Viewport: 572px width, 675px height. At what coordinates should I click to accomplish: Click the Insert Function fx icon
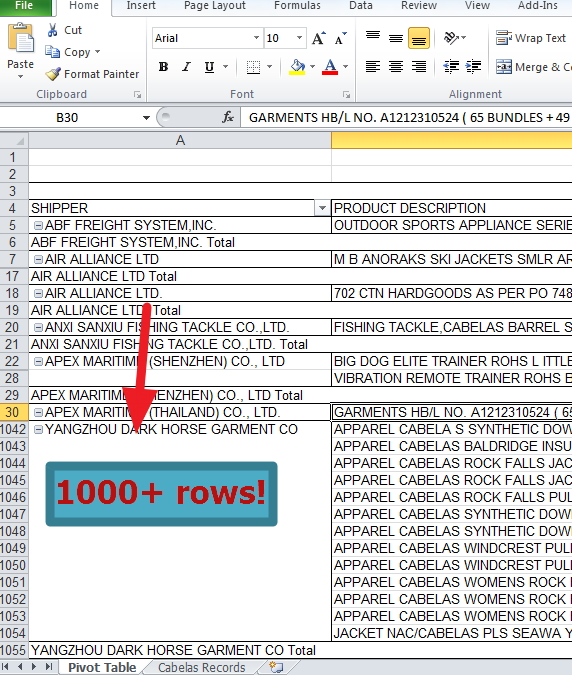(x=228, y=117)
